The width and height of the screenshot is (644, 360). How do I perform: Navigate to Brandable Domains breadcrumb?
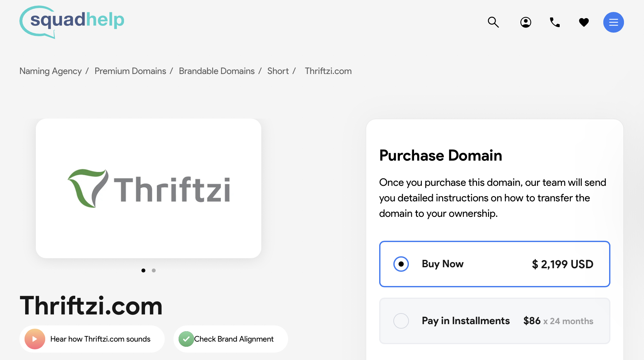(x=217, y=71)
